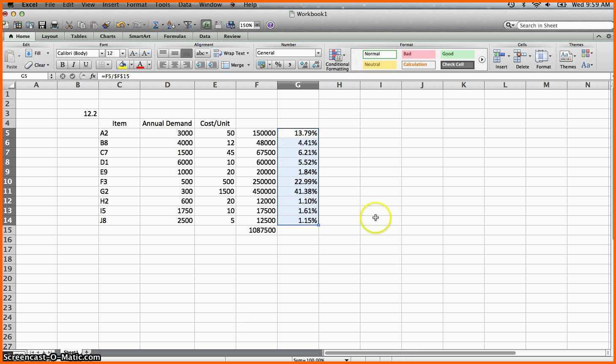Click the purple Help question mark icon
Image resolution: width=616 pixels, height=364 pixels.
point(270,25)
